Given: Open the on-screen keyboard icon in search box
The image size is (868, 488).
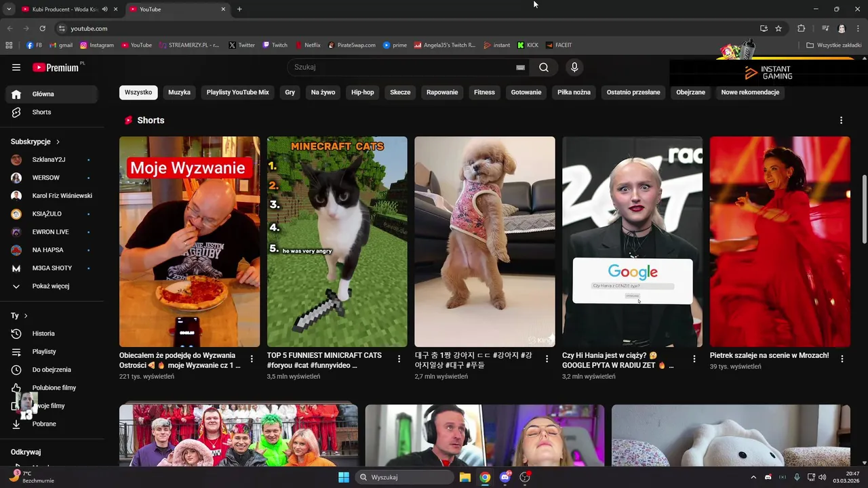Looking at the screenshot, I should (x=520, y=67).
